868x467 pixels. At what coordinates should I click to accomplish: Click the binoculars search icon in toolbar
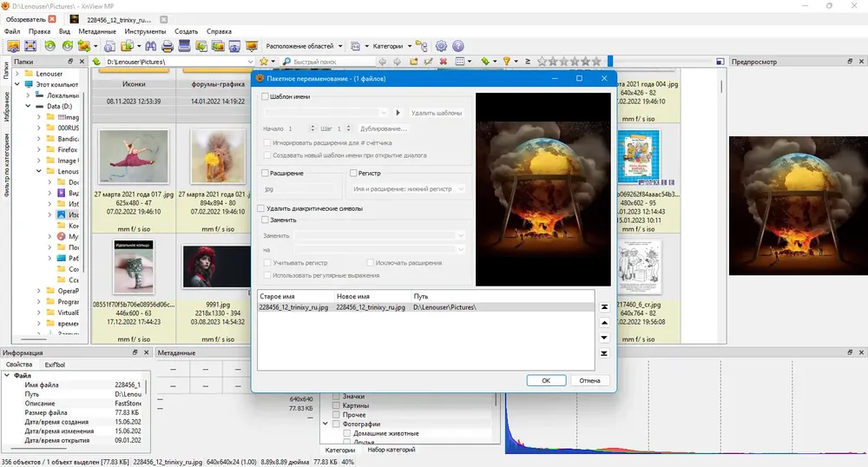tap(150, 46)
